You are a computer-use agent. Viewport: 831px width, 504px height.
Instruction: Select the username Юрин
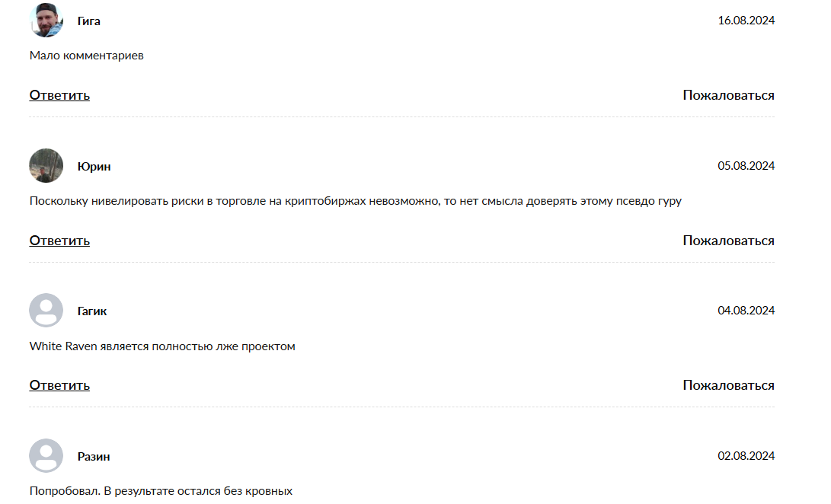[94, 167]
